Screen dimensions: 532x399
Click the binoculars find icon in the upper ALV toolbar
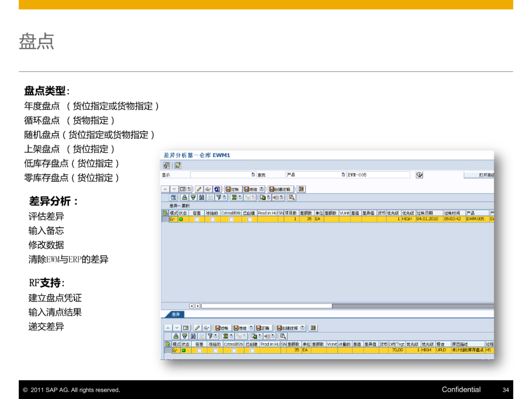click(x=201, y=198)
